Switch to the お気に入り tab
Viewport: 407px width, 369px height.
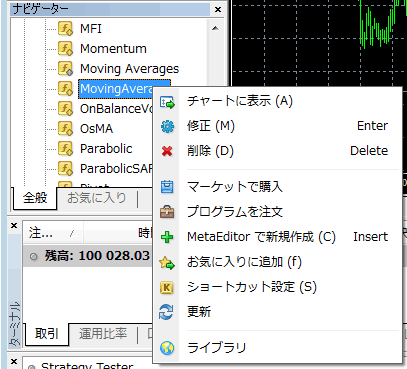97,198
